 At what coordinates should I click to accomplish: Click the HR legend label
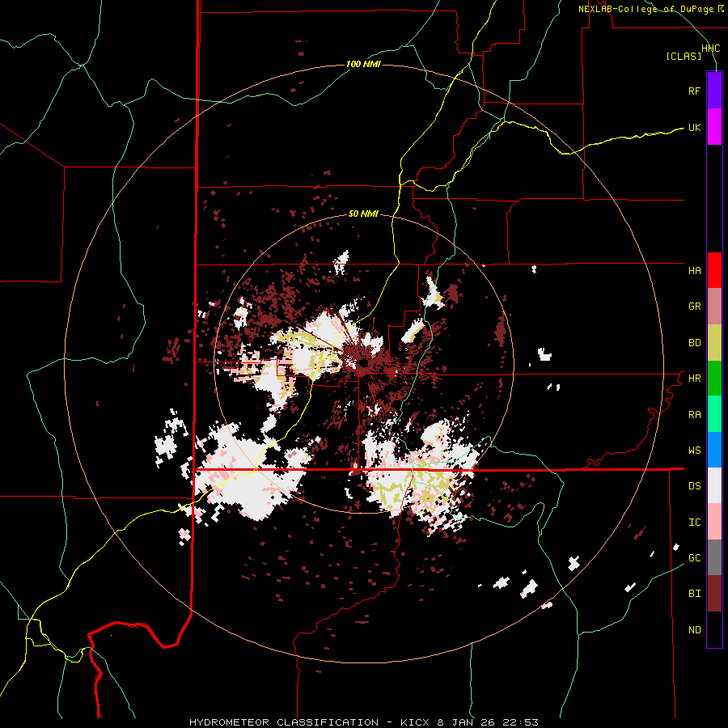[x=694, y=379]
